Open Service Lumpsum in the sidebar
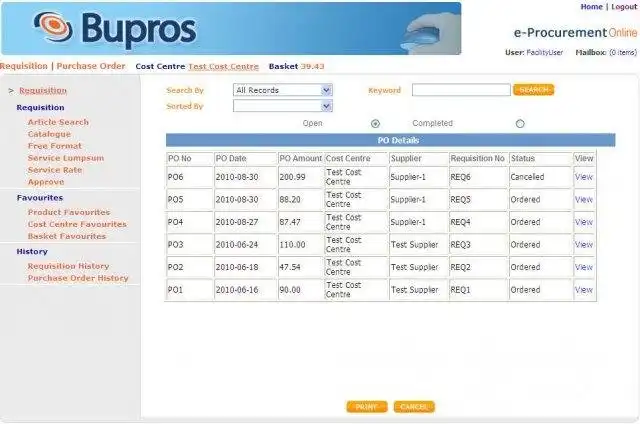 pos(66,158)
